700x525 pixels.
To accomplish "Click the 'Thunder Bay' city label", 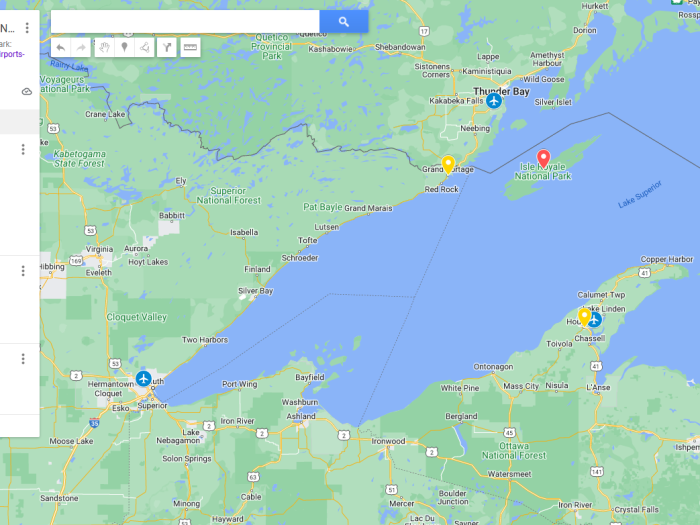I will 501,92.
